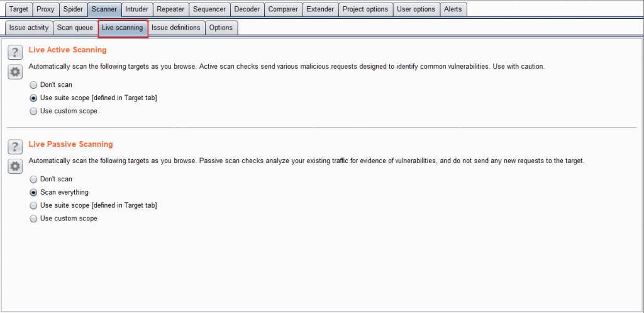Select the Live scanning sub-tab
Screen dimensions: 644x313
(123, 28)
